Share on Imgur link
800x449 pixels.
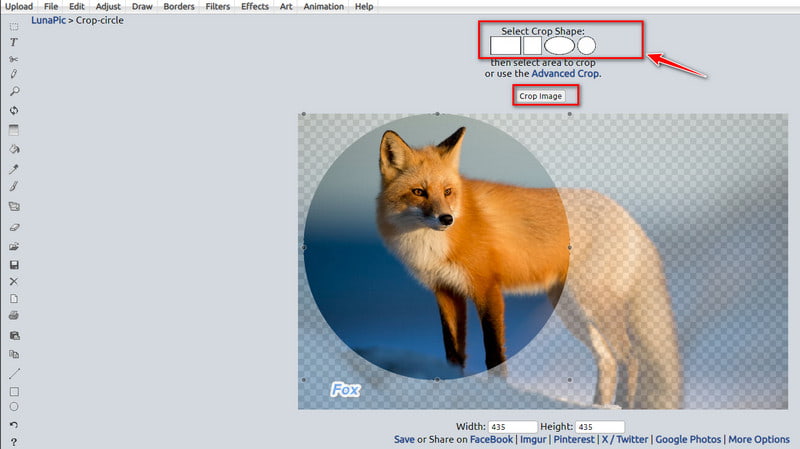click(533, 439)
